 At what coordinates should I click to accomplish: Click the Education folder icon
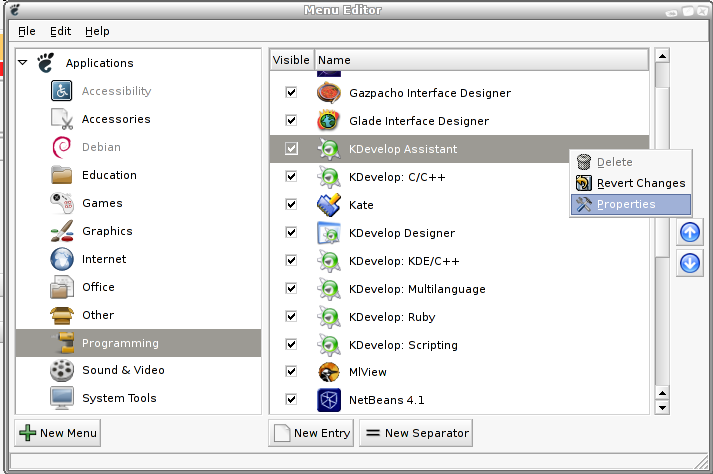(x=61, y=175)
